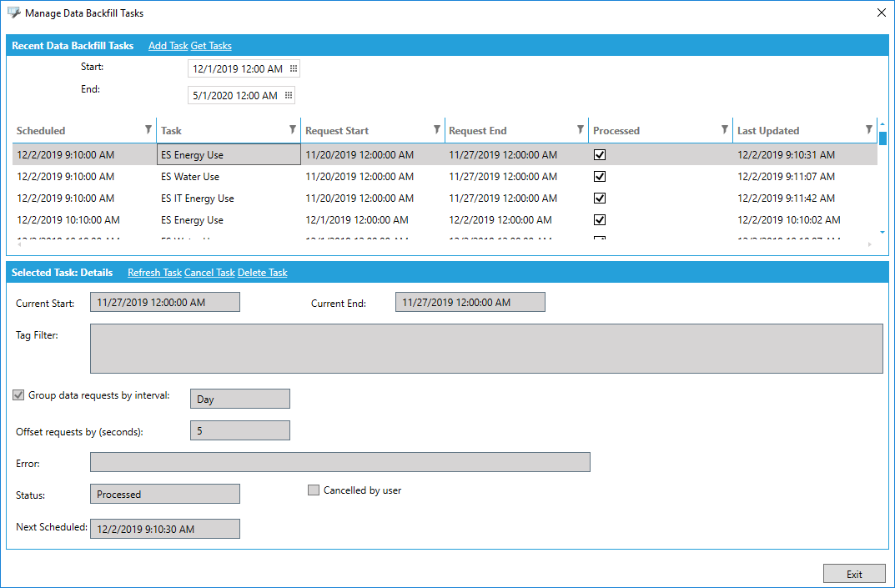The image size is (895, 588).
Task: Click the Refresh Task link
Action: click(154, 273)
